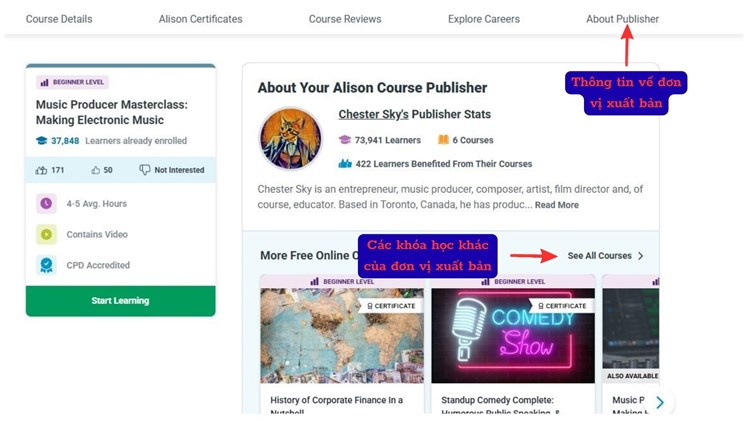This screenshot has height=422, width=750.
Task: Click the double thumbs-up icon showing 171
Action: coord(41,170)
